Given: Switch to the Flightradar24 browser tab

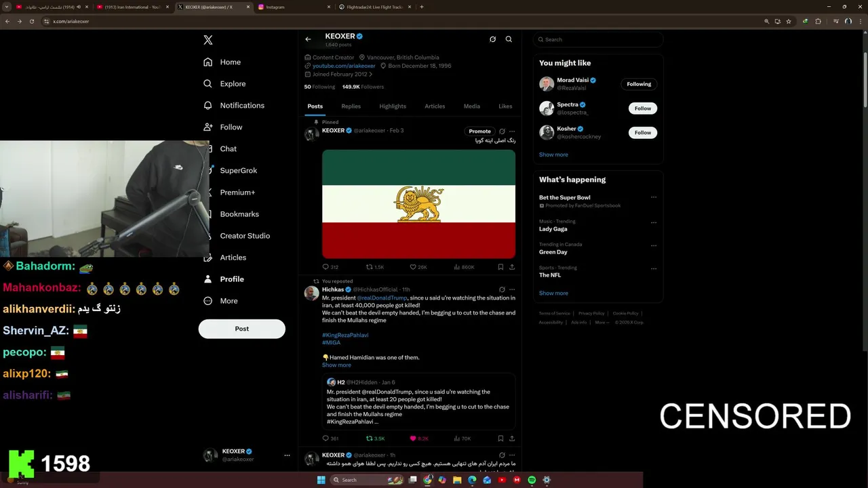Looking at the screenshot, I should click(374, 7).
